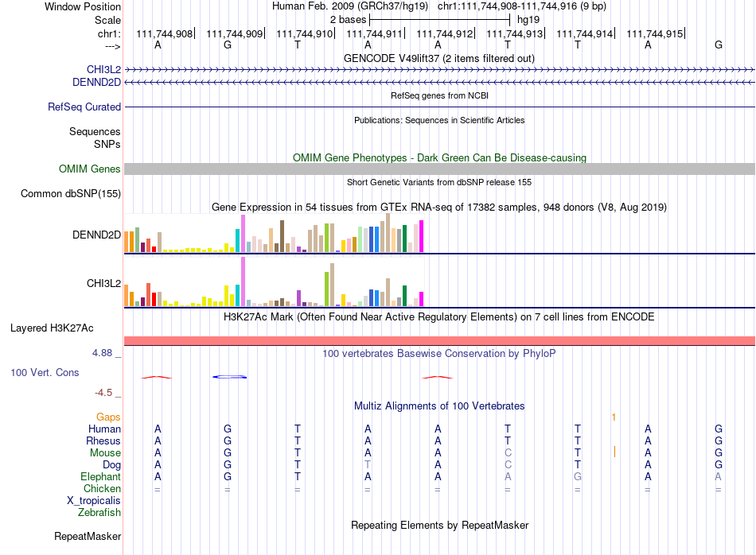Click the blue conservation mark in PhyloP track
This screenshot has height=555, width=756.
(x=230, y=377)
